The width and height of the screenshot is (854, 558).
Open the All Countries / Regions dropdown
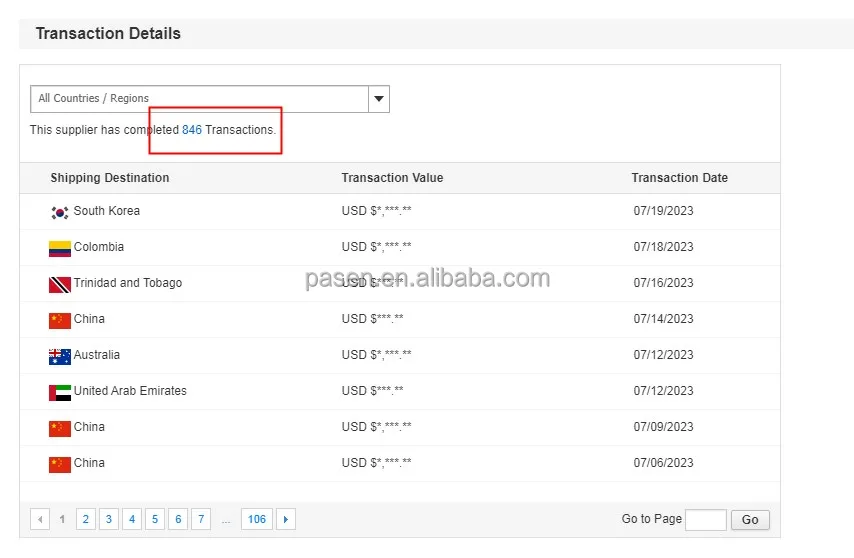pos(200,99)
